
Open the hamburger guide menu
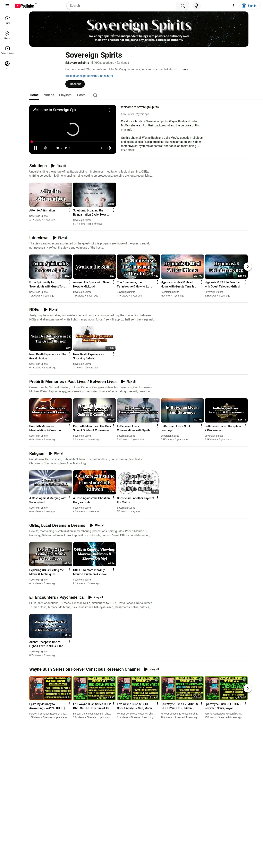(x=7, y=6)
